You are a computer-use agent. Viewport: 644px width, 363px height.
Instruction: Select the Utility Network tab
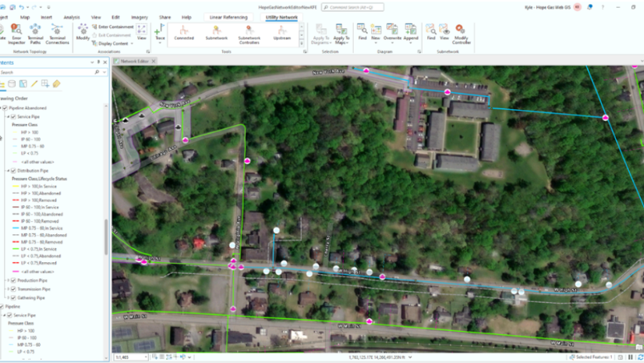(281, 17)
